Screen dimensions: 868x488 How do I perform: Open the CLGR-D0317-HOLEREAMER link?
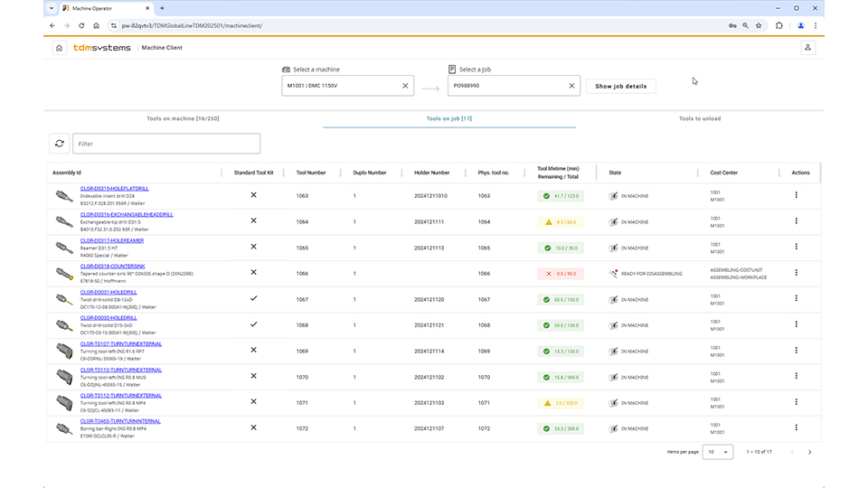click(x=112, y=240)
